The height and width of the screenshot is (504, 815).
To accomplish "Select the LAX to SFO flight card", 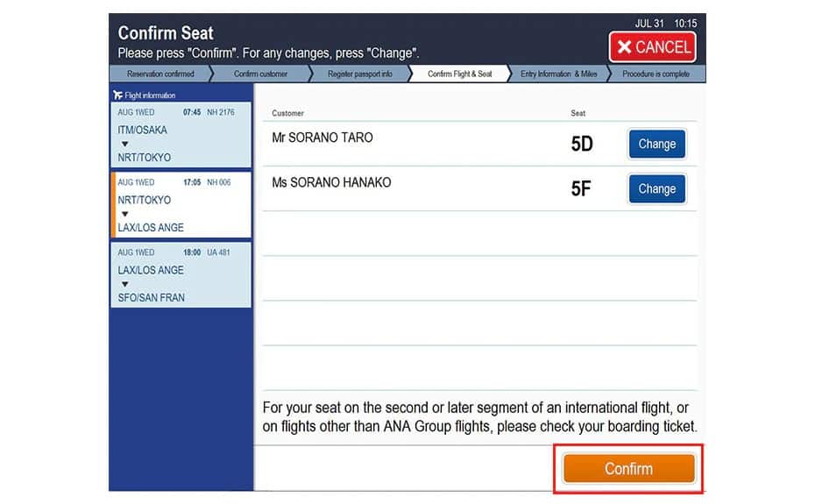I will (181, 274).
